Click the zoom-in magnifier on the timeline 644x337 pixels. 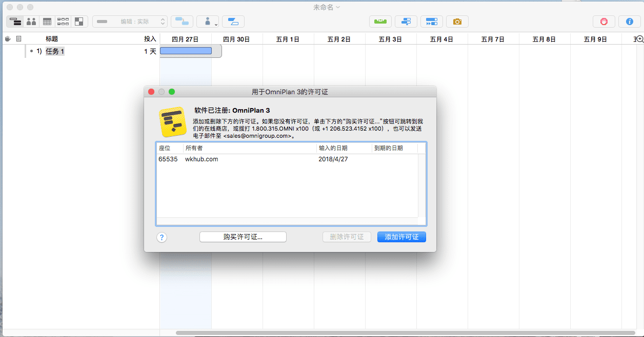click(639, 39)
